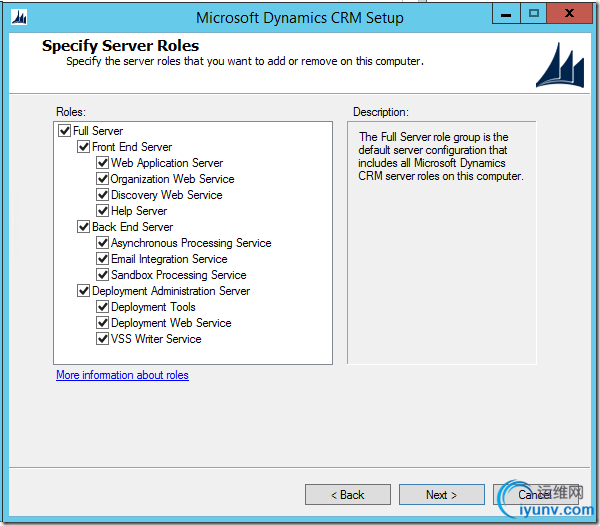Click the Dynamics CRM title bar icon

(19, 17)
